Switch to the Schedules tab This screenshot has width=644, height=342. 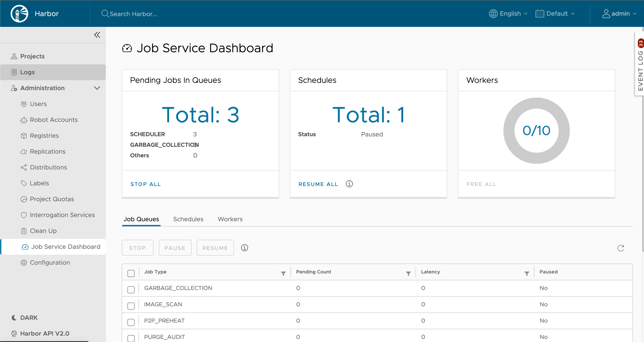click(x=188, y=219)
